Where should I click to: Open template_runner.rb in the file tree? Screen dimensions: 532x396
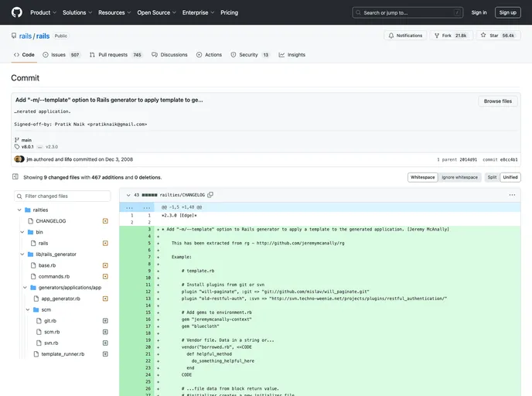coord(63,354)
